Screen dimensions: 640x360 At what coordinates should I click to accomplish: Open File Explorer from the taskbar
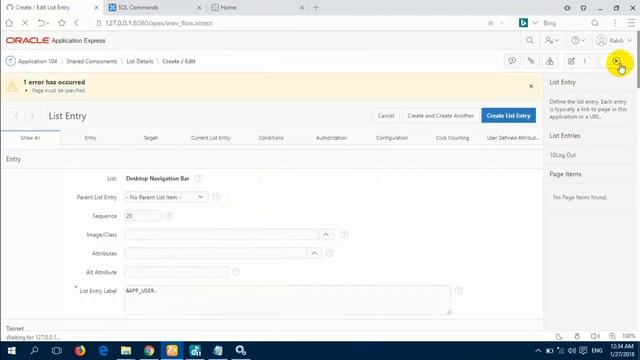[x=126, y=351]
